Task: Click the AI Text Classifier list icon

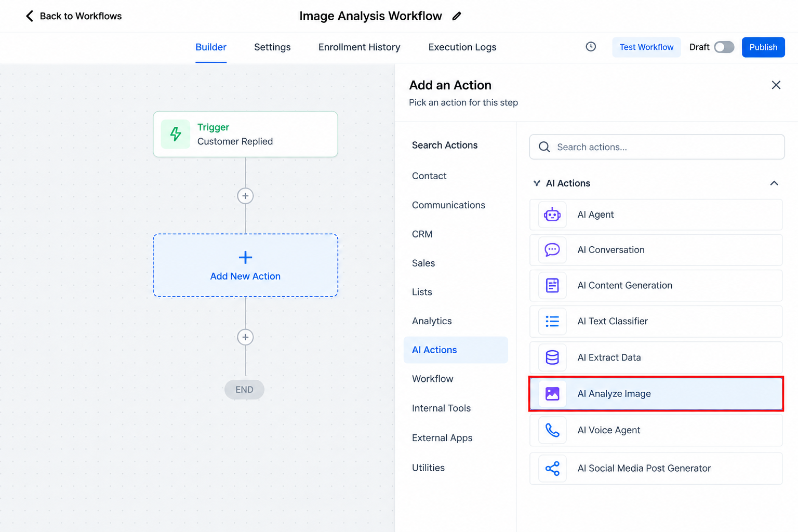Action: pos(552,321)
